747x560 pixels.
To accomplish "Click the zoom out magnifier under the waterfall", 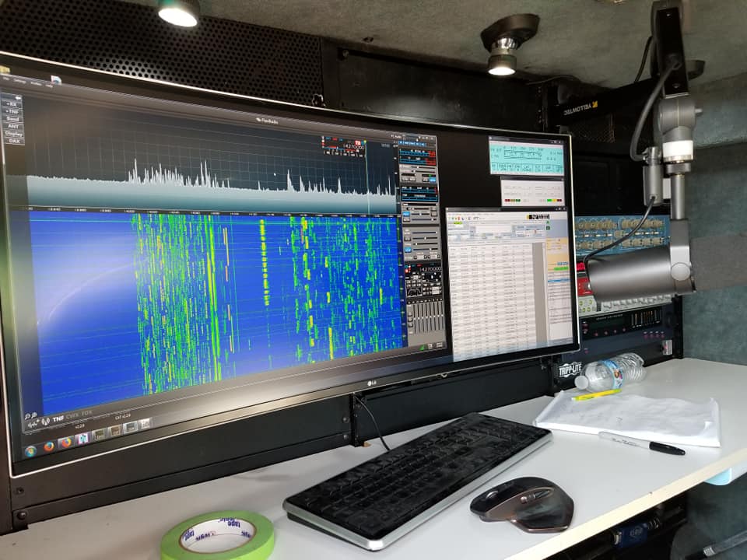I will point(27,417).
